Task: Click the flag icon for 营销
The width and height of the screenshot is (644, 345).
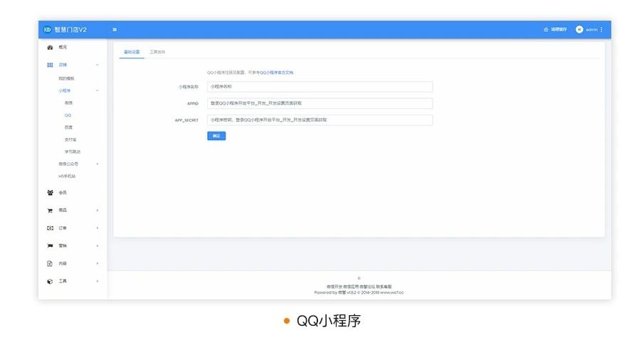Action: (x=50, y=245)
